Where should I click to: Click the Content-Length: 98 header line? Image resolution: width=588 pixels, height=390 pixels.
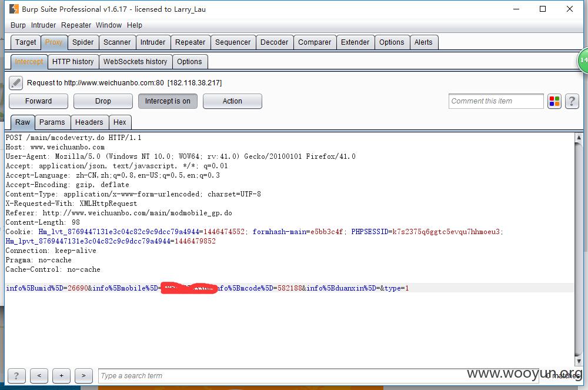(x=43, y=222)
